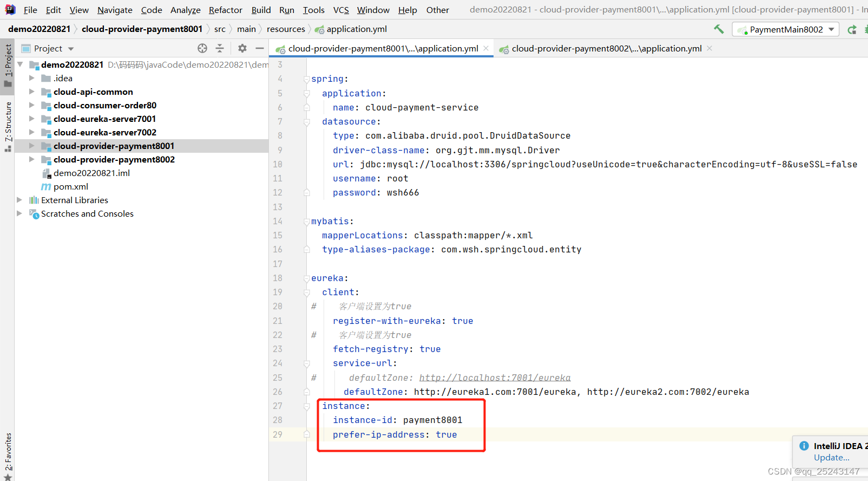Hide the Project panel with minus icon
This screenshot has height=481, width=868.
pyautogui.click(x=260, y=48)
